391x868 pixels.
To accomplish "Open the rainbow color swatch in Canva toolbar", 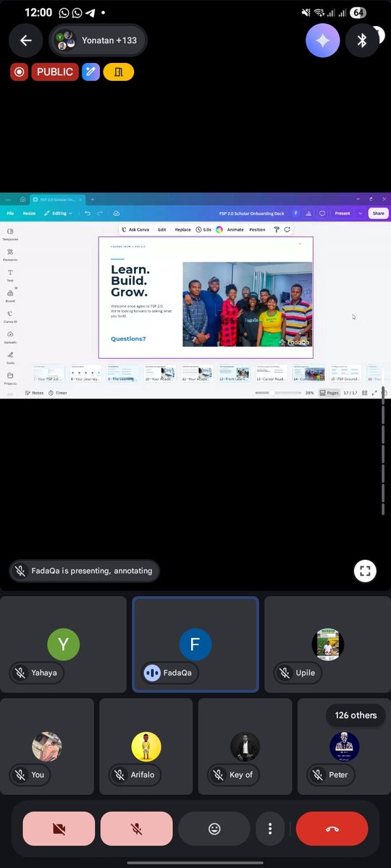I will tap(219, 229).
